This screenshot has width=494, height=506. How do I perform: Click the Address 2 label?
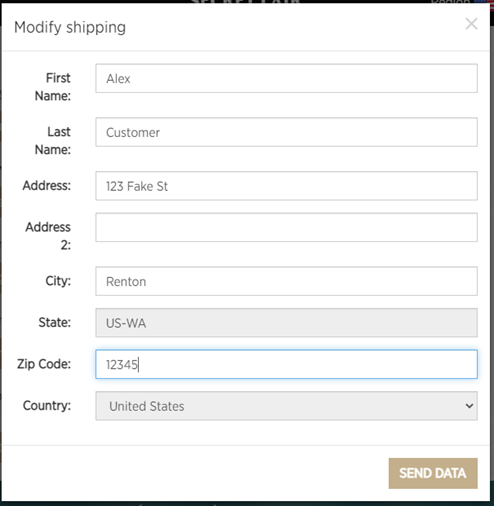[48, 236]
